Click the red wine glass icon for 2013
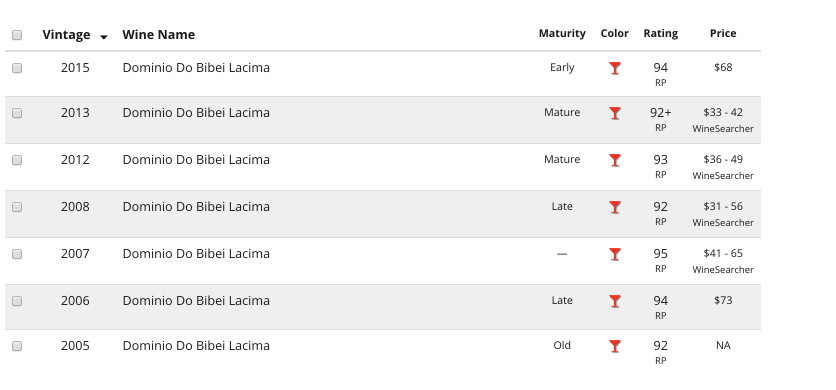Screen dimensions: 836x390 (x=615, y=113)
